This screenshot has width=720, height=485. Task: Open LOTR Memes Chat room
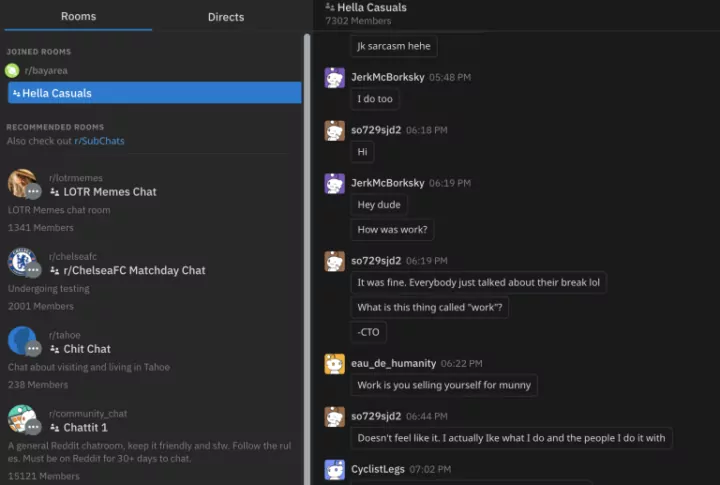click(x=110, y=192)
